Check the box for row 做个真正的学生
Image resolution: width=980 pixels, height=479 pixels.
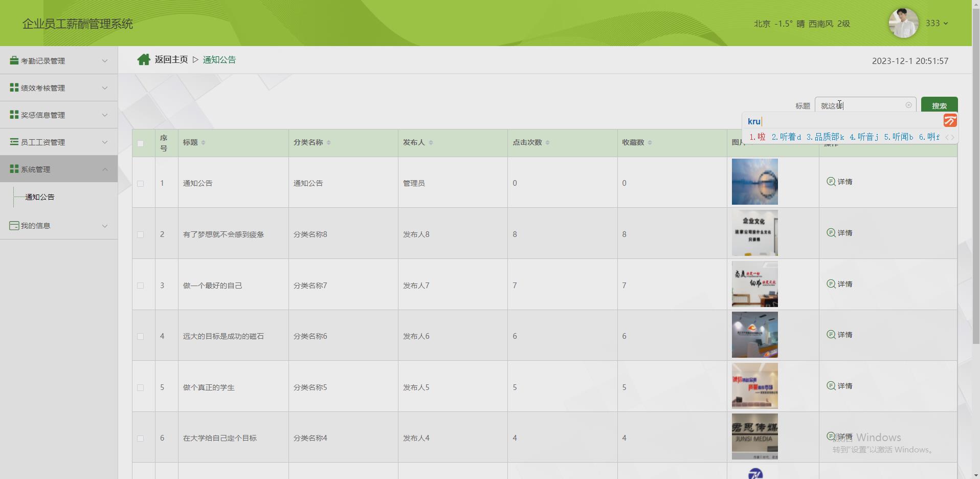pyautogui.click(x=141, y=387)
